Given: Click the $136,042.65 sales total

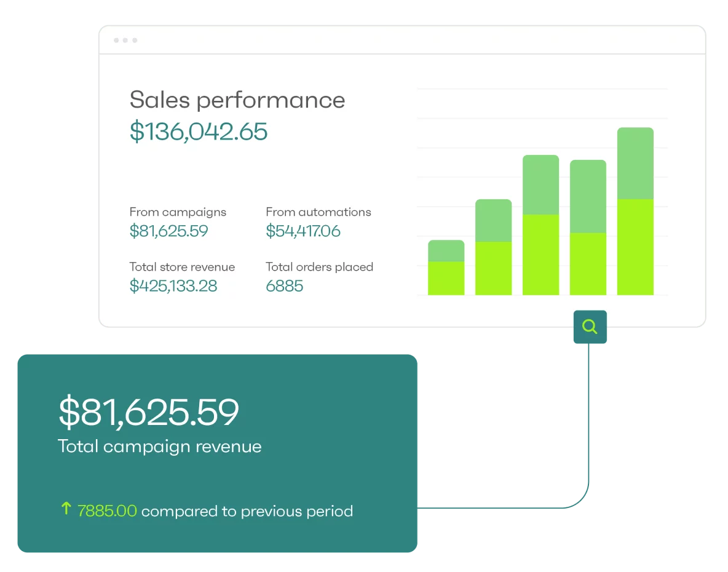Looking at the screenshot, I should (199, 132).
